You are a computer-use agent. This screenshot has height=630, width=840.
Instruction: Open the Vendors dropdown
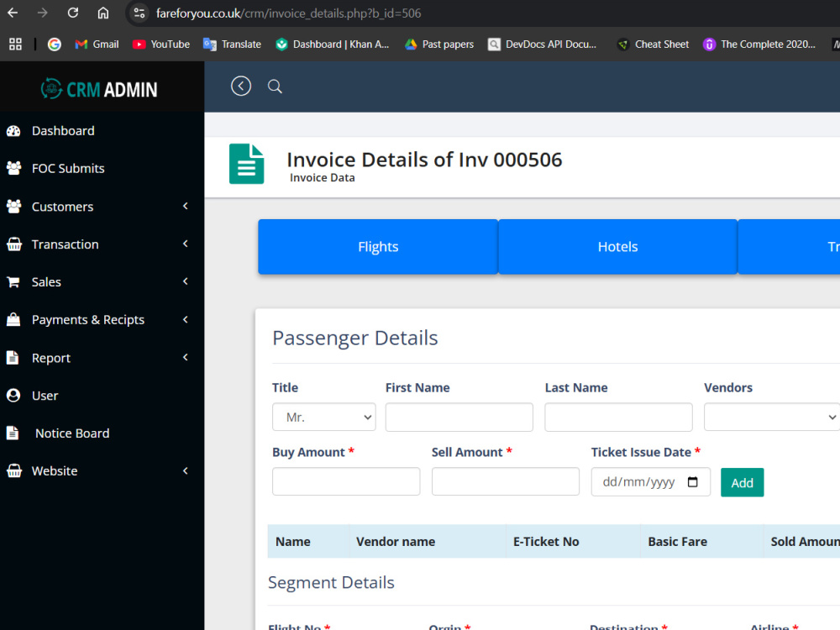coord(772,417)
